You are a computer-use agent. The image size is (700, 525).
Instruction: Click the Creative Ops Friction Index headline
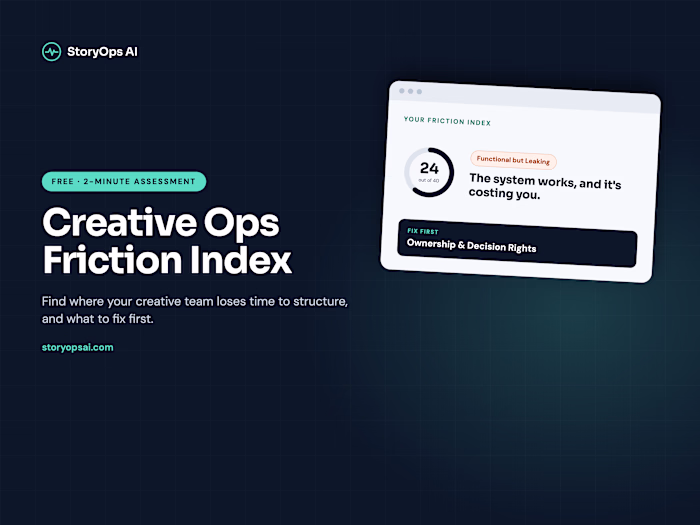[x=167, y=241]
